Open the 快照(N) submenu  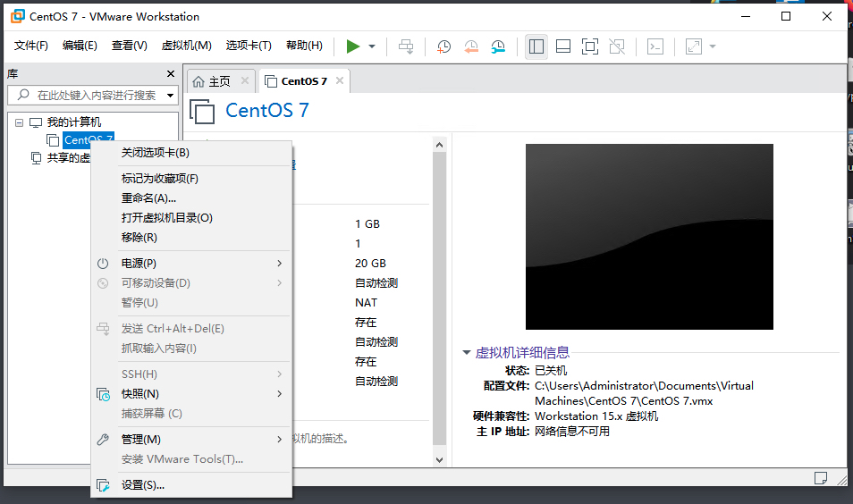191,393
